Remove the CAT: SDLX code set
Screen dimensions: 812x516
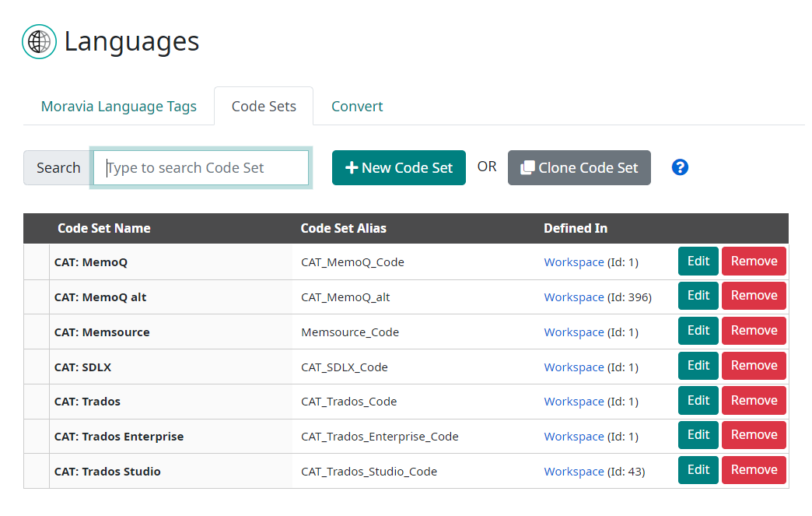pyautogui.click(x=754, y=366)
